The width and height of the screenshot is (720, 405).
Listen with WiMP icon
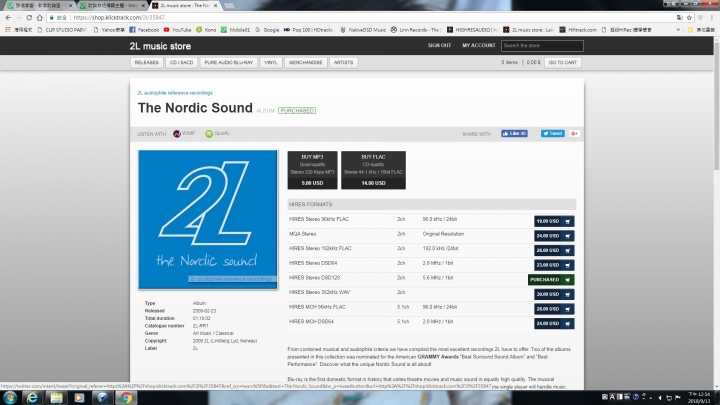pos(177,134)
